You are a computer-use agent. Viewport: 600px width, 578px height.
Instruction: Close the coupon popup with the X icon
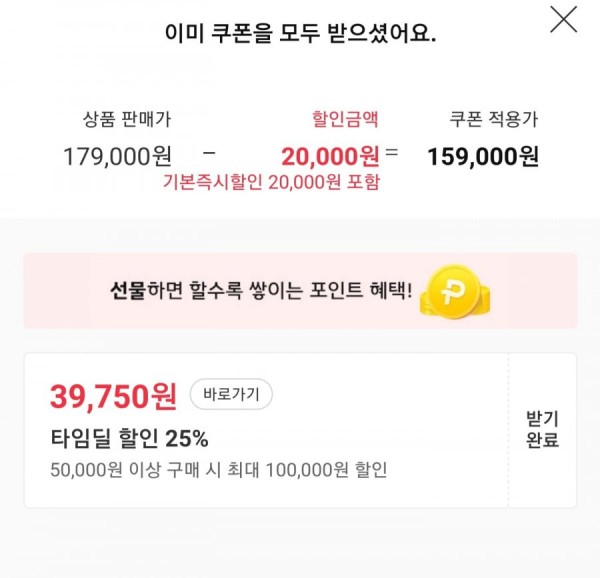pos(563,19)
